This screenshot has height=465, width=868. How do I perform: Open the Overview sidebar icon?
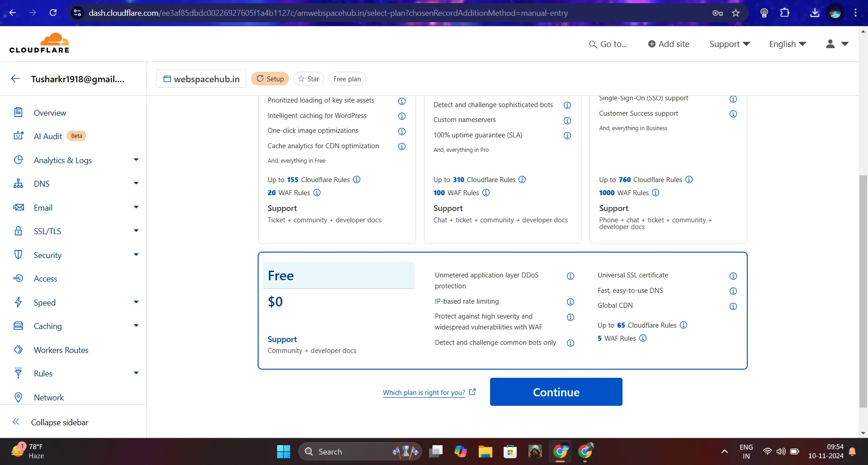click(x=18, y=113)
